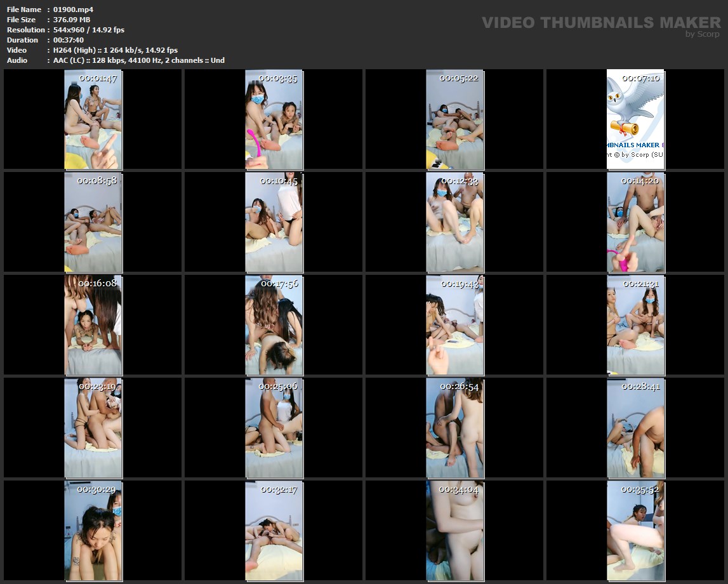Select the thumbnail stamped 00:03:35
The height and width of the screenshot is (584, 728).
[274, 119]
